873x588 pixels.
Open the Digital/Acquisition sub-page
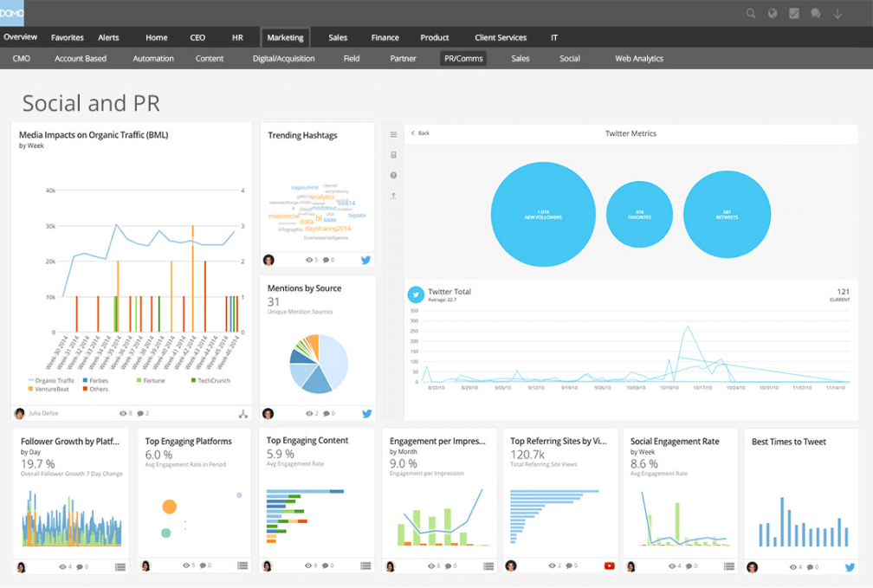(x=283, y=59)
